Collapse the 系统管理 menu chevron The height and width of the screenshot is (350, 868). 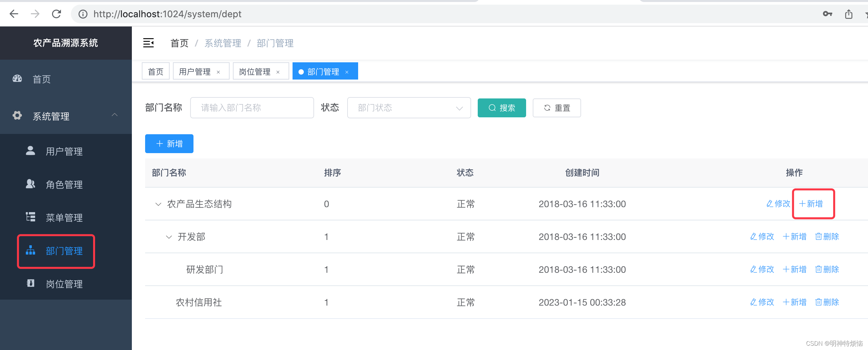pyautogui.click(x=115, y=115)
